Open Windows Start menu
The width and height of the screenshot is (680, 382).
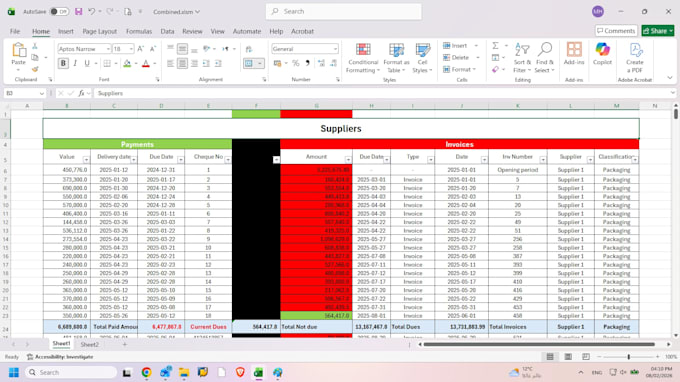click(x=14, y=372)
